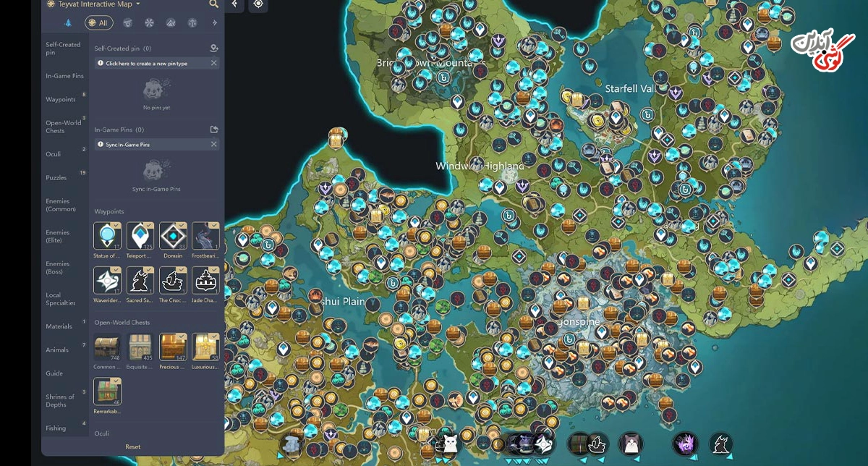868x466 pixels.
Task: Toggle Exquisite chest filter
Action: pos(140,347)
